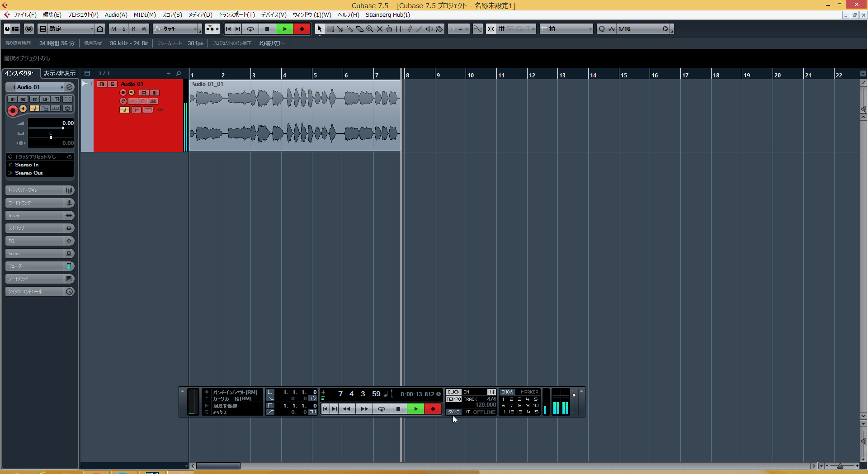Click transport panel green Play button

[416, 409]
